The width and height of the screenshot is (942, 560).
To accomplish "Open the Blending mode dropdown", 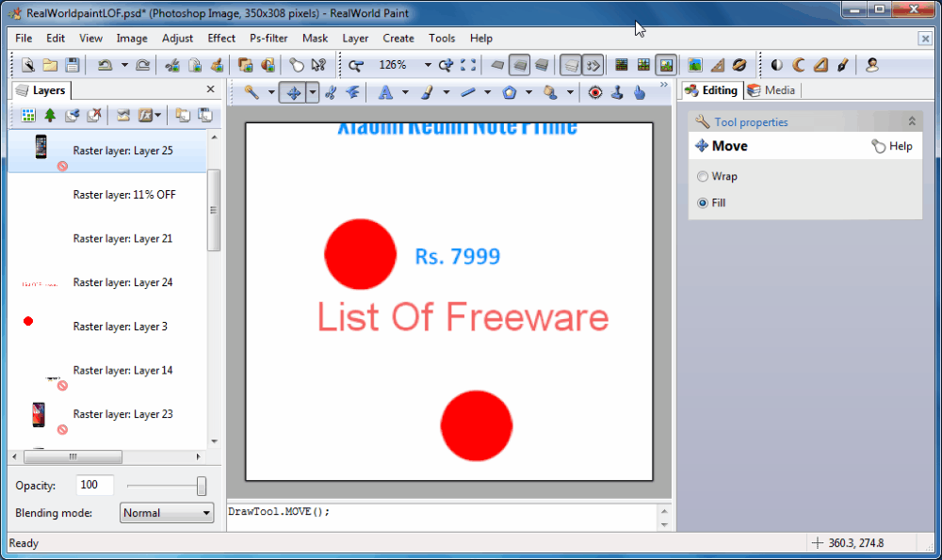I will coord(167,513).
